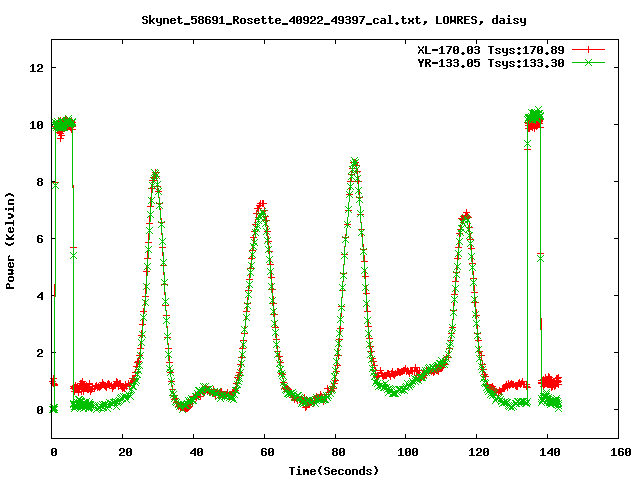Click x-axis tick label 40
640x480 pixels.
coord(196,452)
